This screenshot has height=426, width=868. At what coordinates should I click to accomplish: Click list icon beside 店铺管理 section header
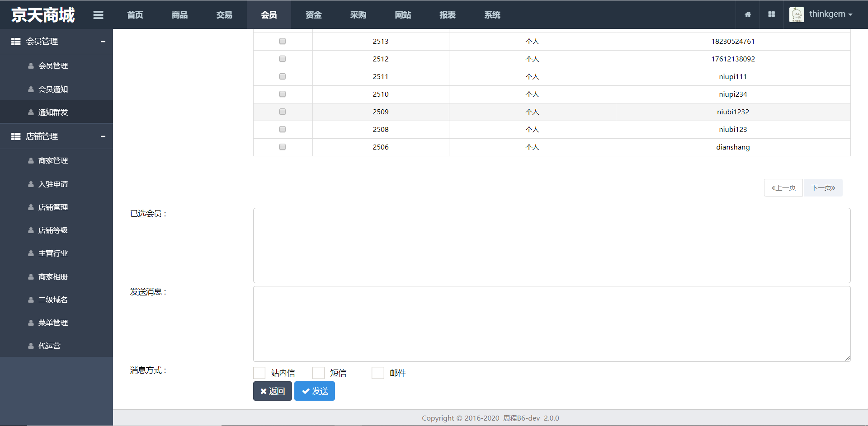click(x=16, y=136)
